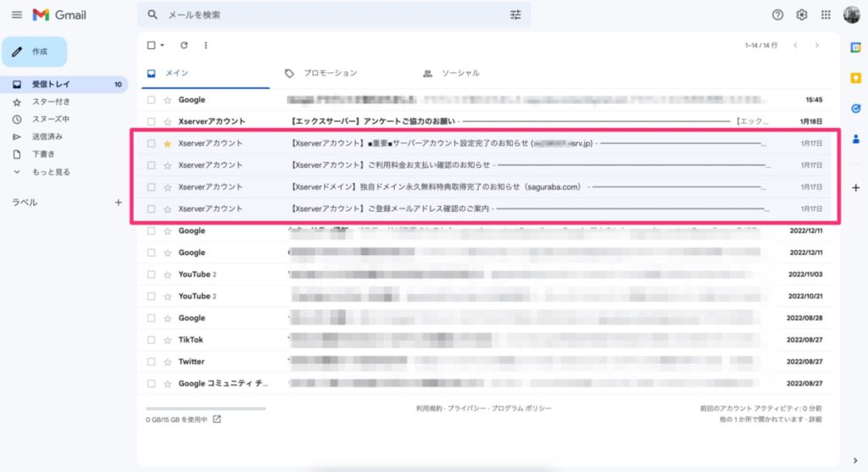
Task: Open Google Keep side panel icon
Action: (x=856, y=78)
